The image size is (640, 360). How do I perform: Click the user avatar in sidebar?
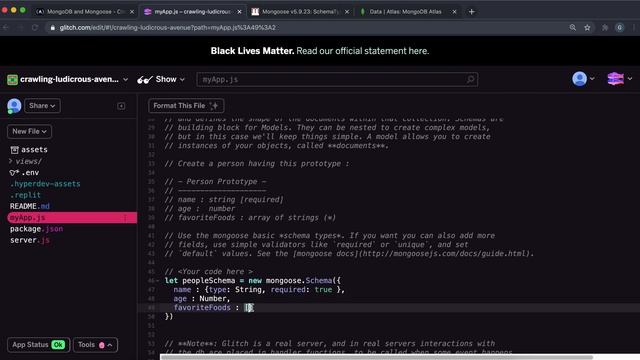(14, 106)
